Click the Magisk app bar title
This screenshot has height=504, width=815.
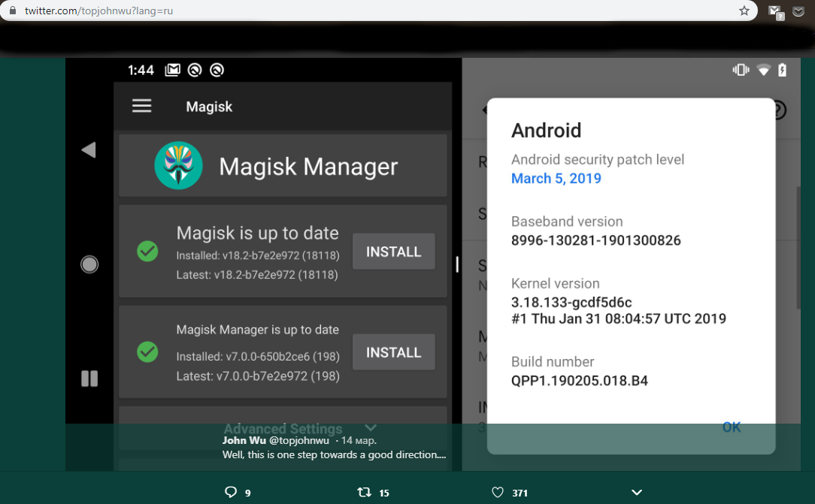pos(209,107)
